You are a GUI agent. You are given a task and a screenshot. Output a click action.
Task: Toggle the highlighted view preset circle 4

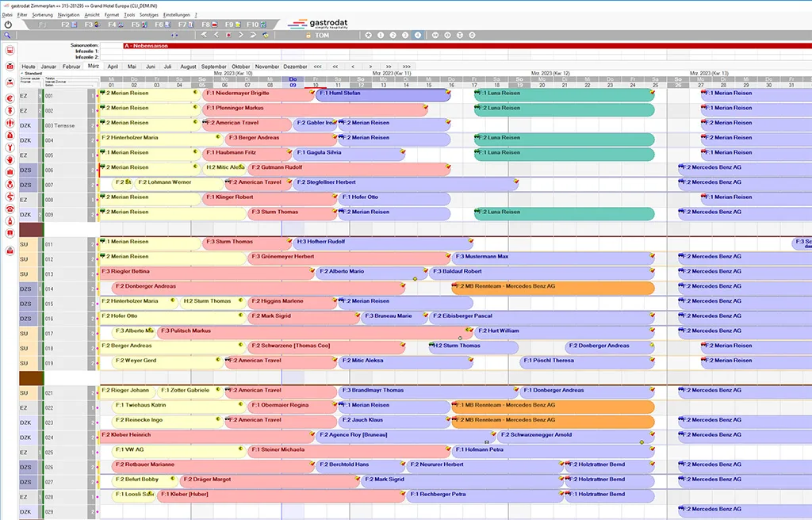418,35
